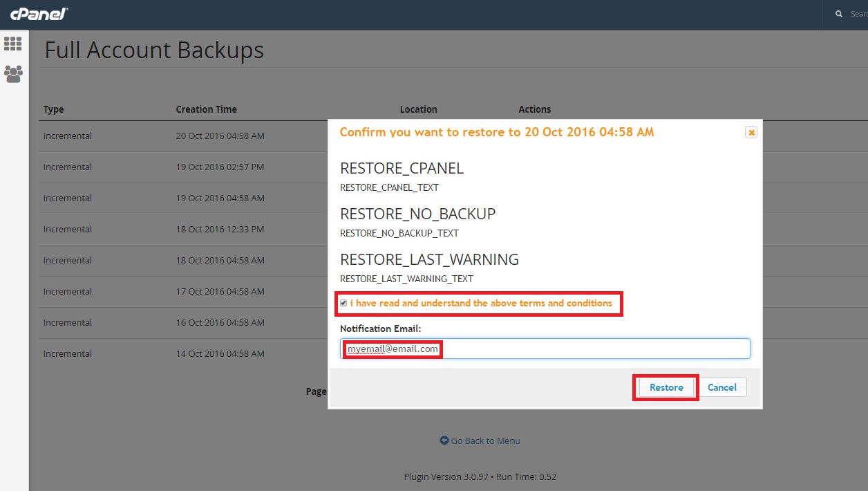This screenshot has width=868, height=491.
Task: Click the search magnifier icon
Action: [839, 14]
